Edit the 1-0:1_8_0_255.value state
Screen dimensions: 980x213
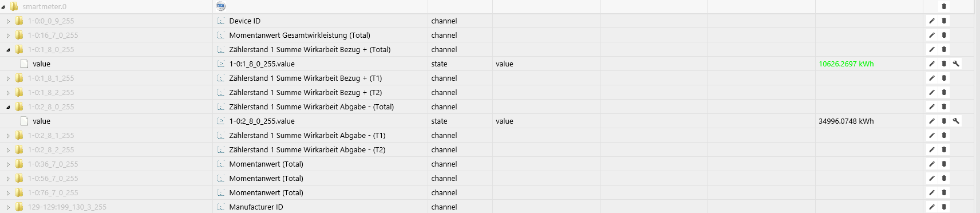(931, 64)
